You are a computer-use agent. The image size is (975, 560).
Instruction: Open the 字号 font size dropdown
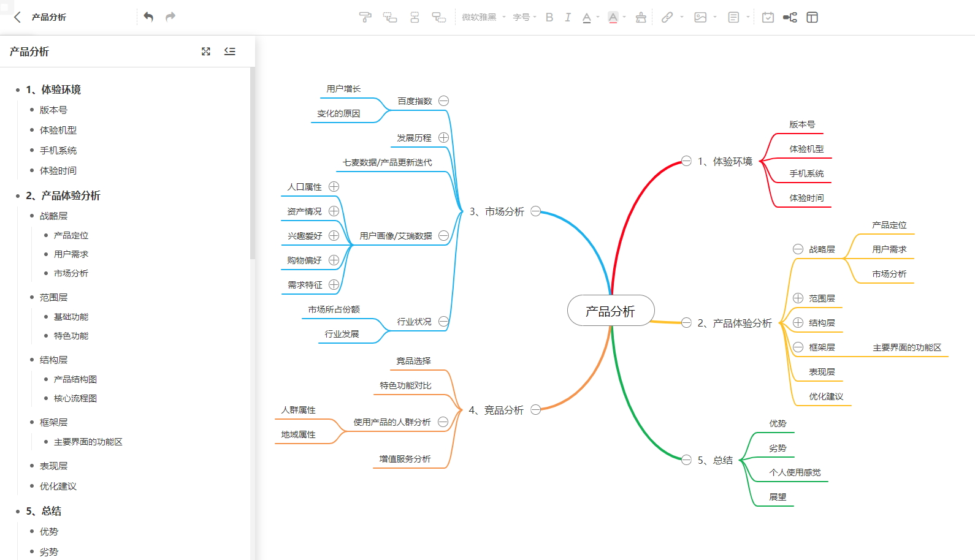coord(524,17)
